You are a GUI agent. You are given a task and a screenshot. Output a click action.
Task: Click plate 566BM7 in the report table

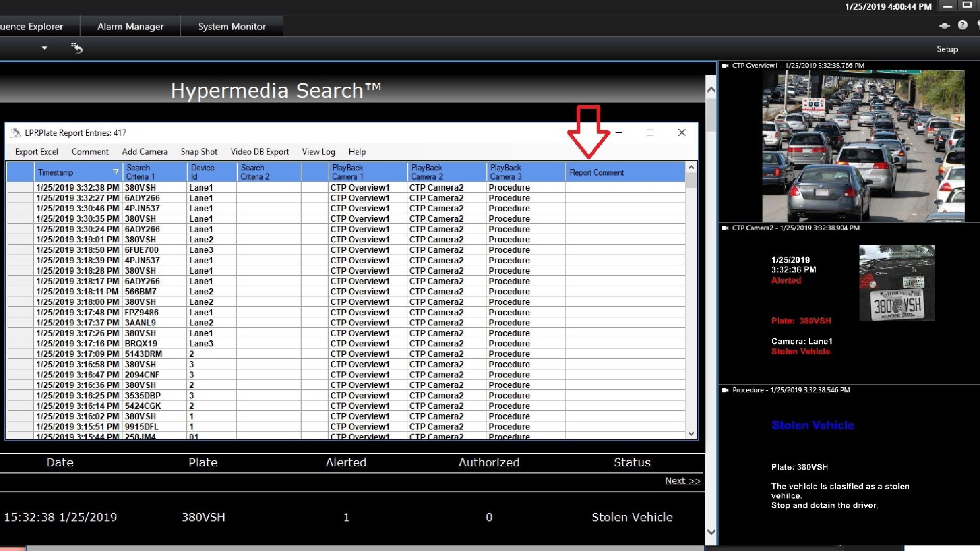coord(141,291)
